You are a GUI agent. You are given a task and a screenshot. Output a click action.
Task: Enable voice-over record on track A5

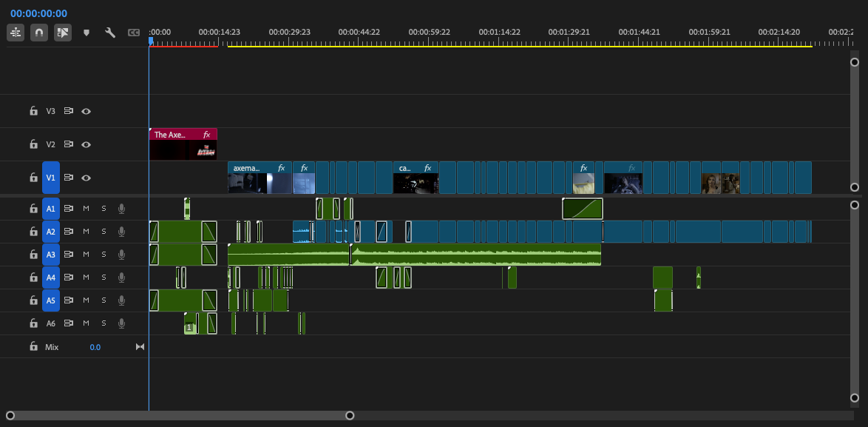(121, 300)
